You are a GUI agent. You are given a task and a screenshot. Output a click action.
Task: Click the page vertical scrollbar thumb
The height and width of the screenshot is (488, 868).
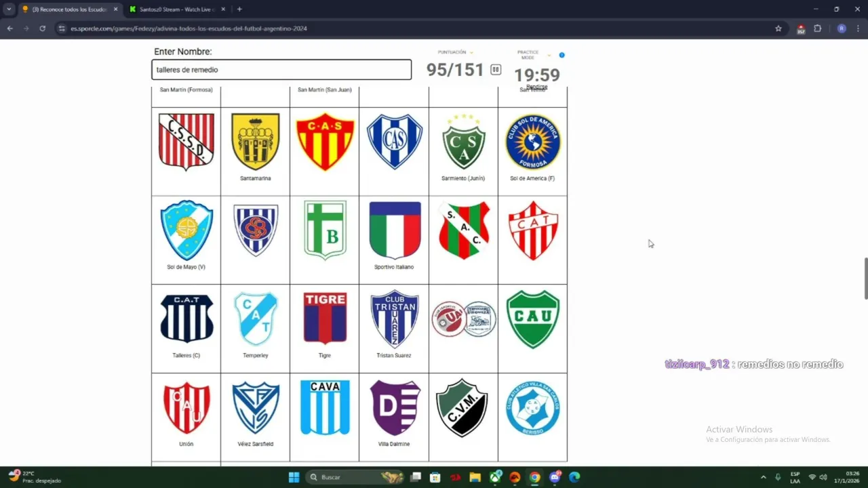[x=865, y=278]
